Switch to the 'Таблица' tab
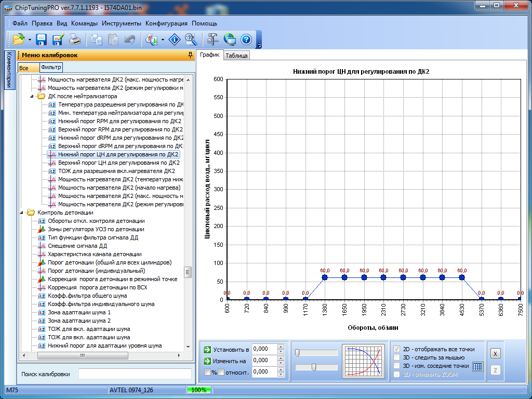The image size is (532, 399). pyautogui.click(x=236, y=56)
